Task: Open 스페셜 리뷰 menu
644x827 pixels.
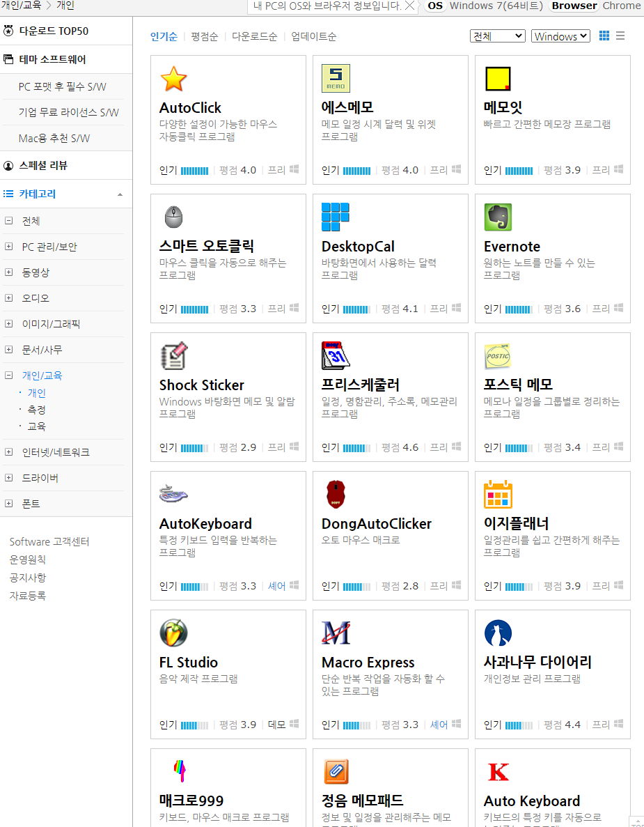Action: [43, 166]
